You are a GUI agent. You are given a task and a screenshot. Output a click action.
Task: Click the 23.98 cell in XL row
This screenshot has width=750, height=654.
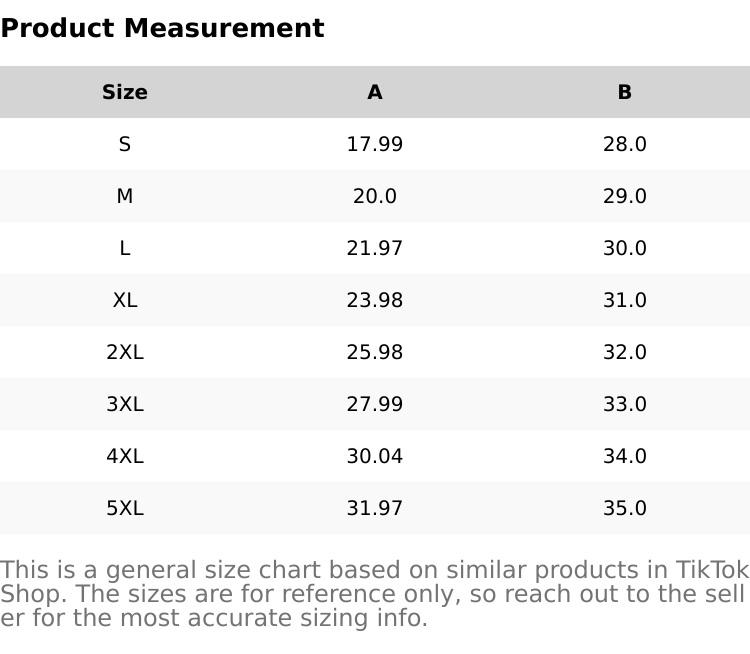(375, 300)
